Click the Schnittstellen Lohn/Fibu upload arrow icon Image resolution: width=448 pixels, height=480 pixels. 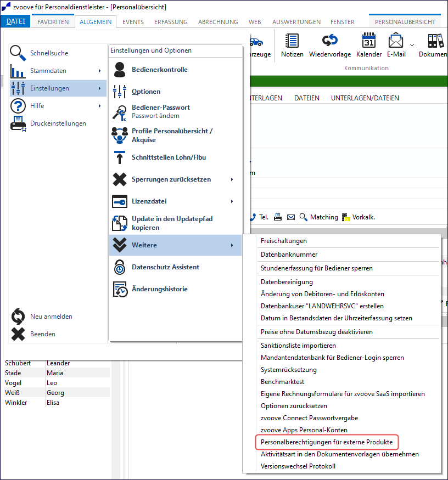pyautogui.click(x=120, y=157)
